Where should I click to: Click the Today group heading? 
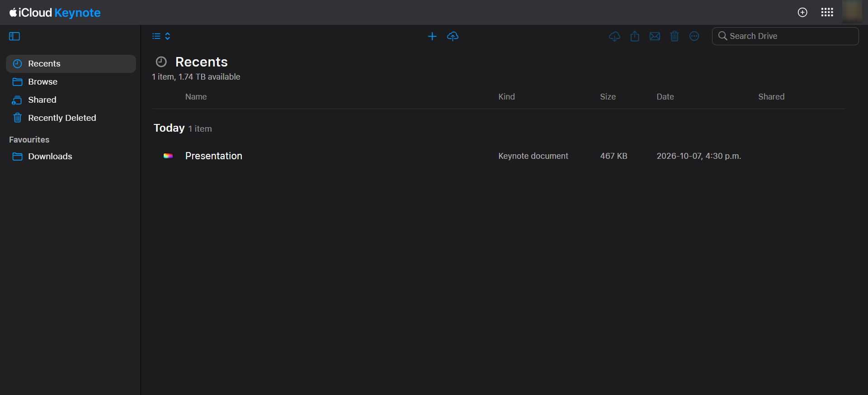(169, 128)
